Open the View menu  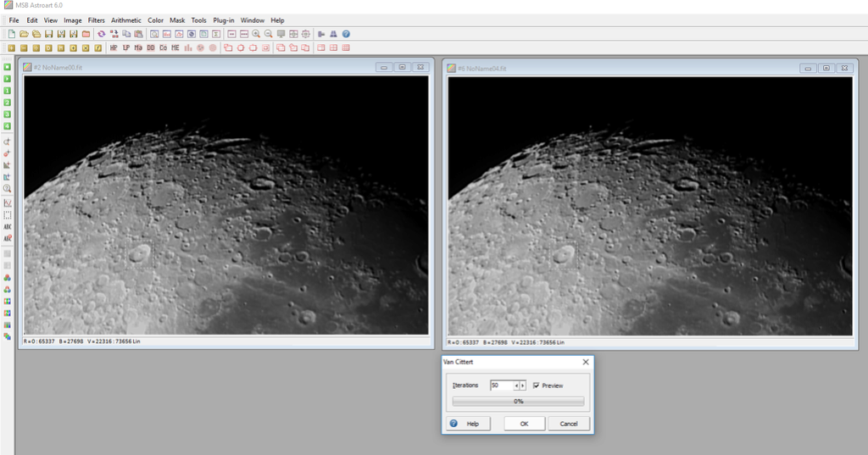pyautogui.click(x=50, y=20)
